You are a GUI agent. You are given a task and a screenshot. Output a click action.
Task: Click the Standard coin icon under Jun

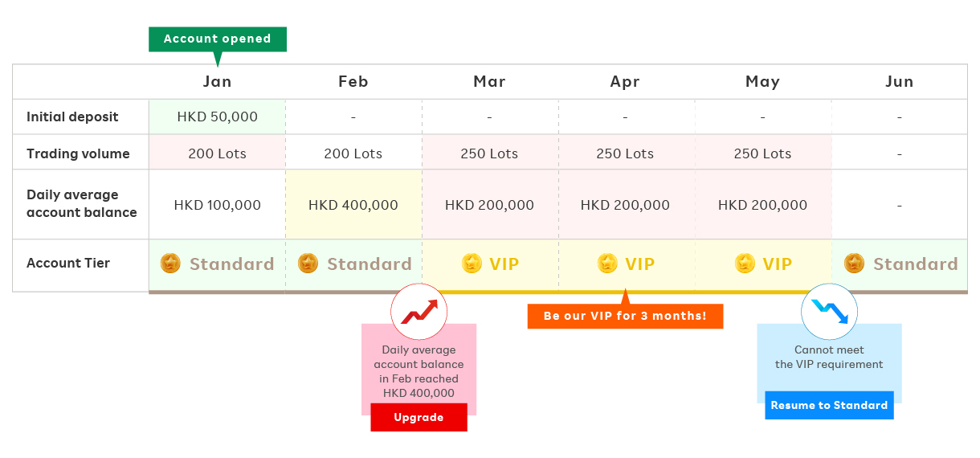click(855, 264)
